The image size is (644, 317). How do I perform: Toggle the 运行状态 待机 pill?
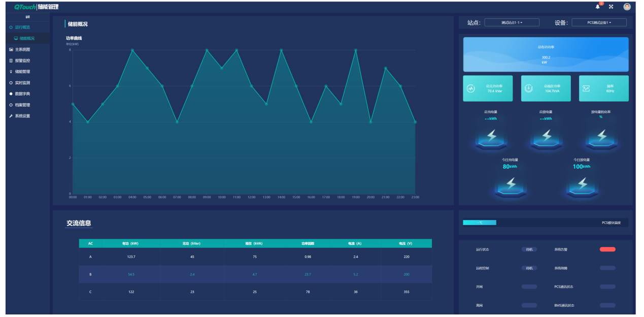click(x=529, y=249)
